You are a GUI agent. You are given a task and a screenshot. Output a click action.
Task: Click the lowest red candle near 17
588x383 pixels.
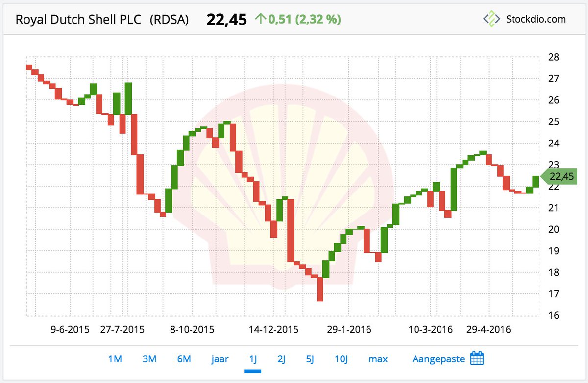coord(320,289)
